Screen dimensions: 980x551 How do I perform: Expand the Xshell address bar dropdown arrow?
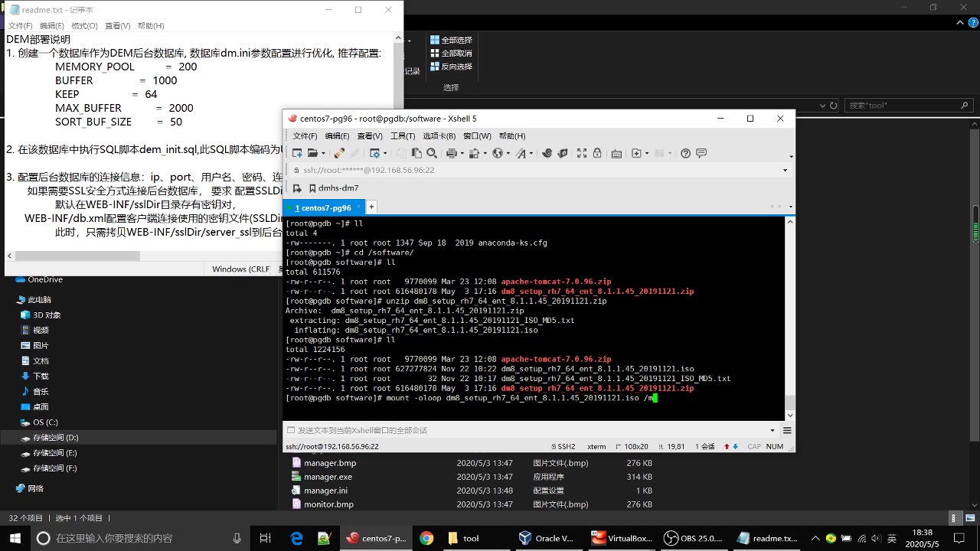pos(785,171)
